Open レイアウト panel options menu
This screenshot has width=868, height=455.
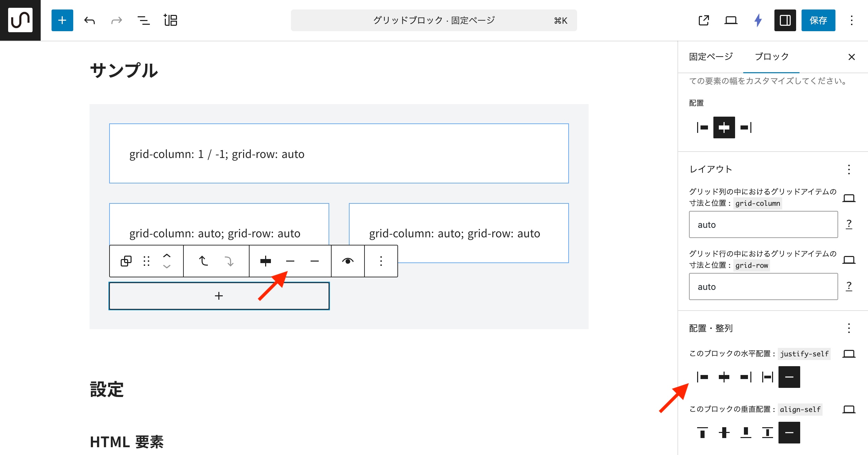849,169
